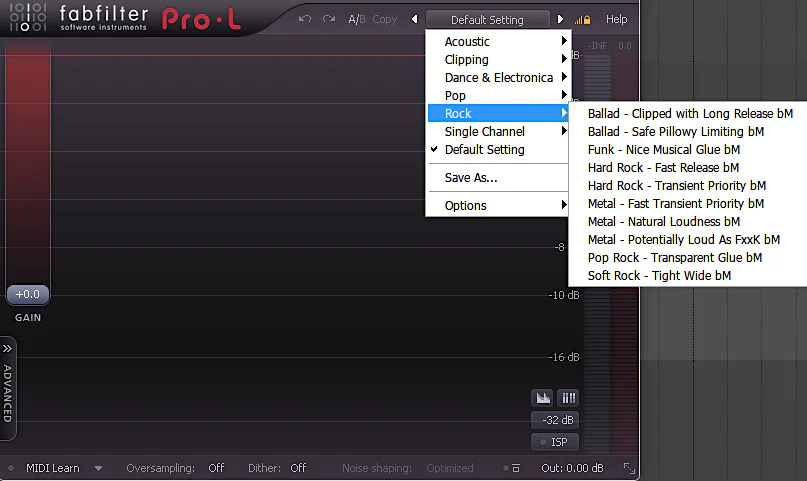The image size is (807, 481).
Task: Choose Save As... in preset menu
Action: pyautogui.click(x=498, y=177)
